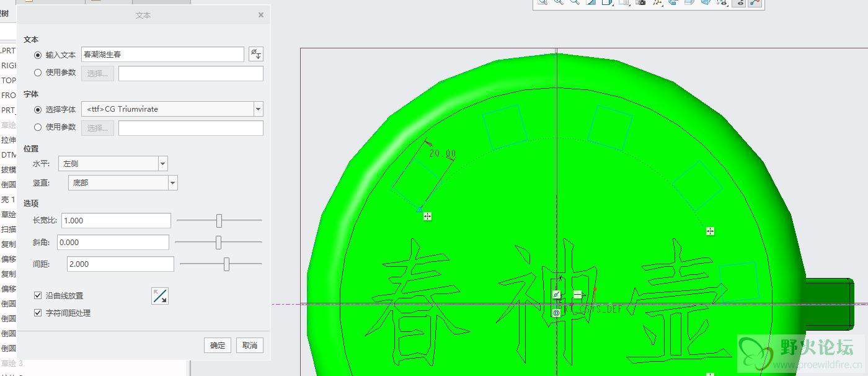Click the 斜角 value field 0.000
This screenshot has height=376, width=868.
113,242
